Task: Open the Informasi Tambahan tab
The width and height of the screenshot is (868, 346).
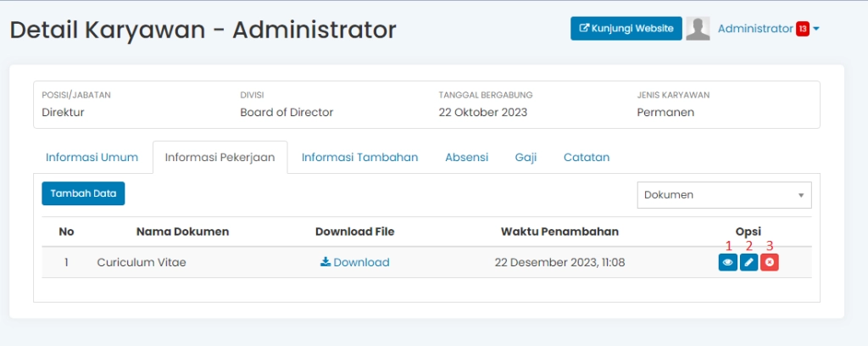Action: coord(359,158)
